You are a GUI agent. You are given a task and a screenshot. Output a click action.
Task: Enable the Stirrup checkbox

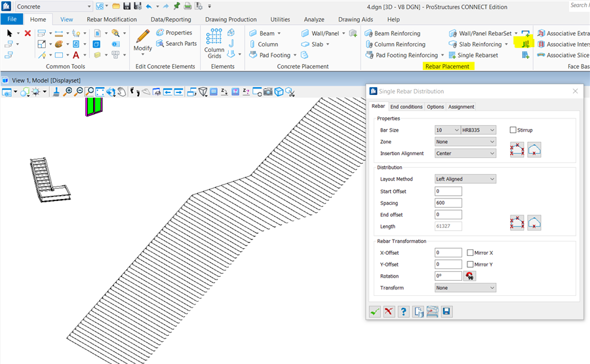(x=513, y=130)
